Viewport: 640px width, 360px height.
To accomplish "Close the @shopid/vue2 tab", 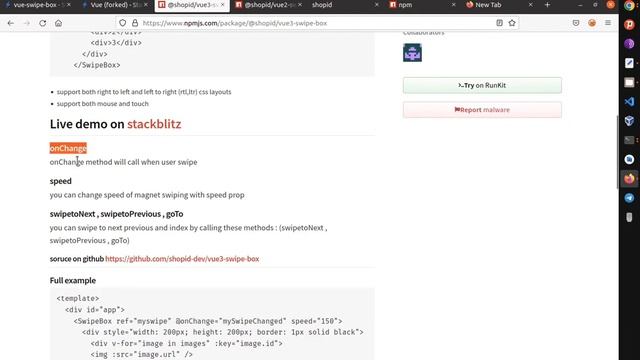I will click(x=300, y=5).
